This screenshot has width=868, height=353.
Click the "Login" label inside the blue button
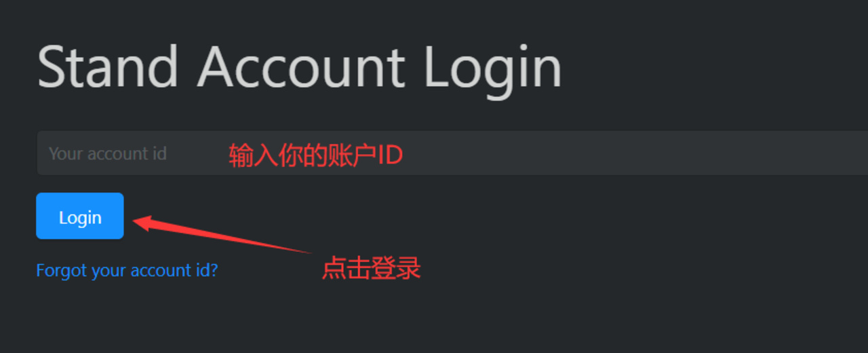80,217
